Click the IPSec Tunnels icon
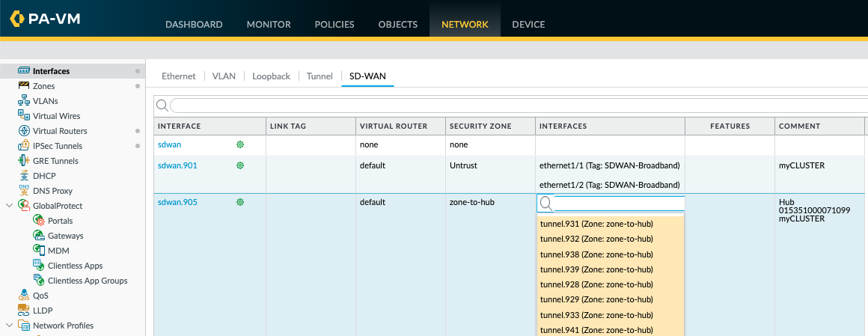The width and height of the screenshot is (868, 336). click(23, 146)
